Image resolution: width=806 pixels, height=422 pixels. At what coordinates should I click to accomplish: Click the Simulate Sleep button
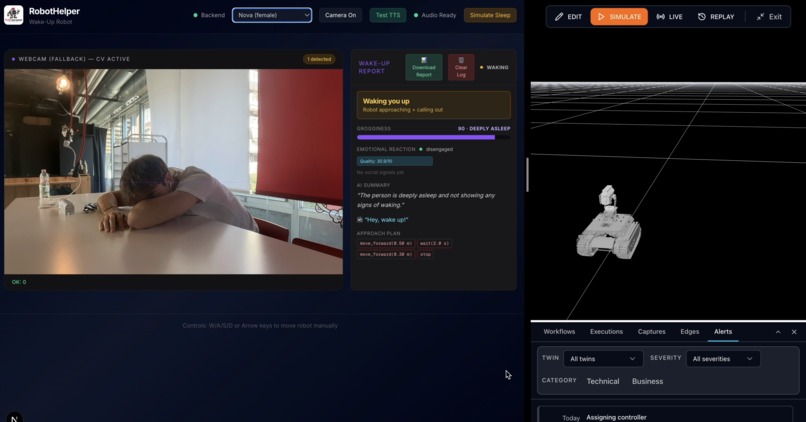pos(490,15)
